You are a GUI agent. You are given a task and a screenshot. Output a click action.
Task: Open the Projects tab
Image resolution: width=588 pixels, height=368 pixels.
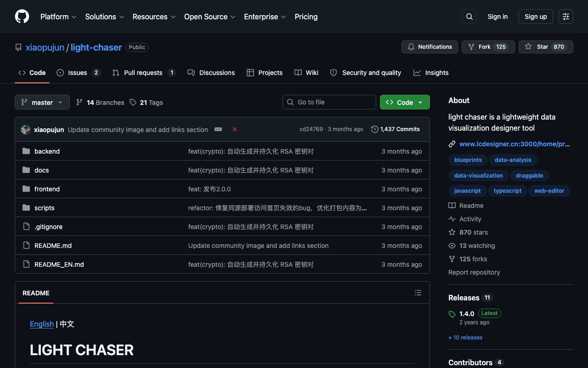pos(265,73)
